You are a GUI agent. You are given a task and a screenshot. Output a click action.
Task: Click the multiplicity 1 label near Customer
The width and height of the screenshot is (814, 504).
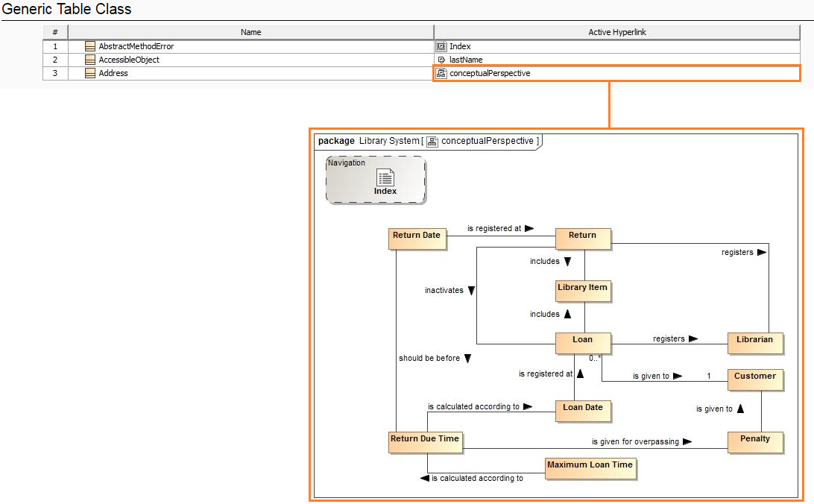[x=709, y=376]
